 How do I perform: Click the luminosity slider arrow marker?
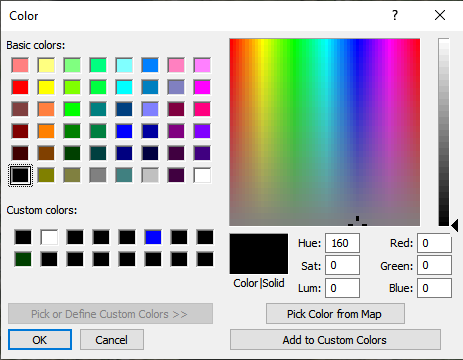pyautogui.click(x=455, y=225)
